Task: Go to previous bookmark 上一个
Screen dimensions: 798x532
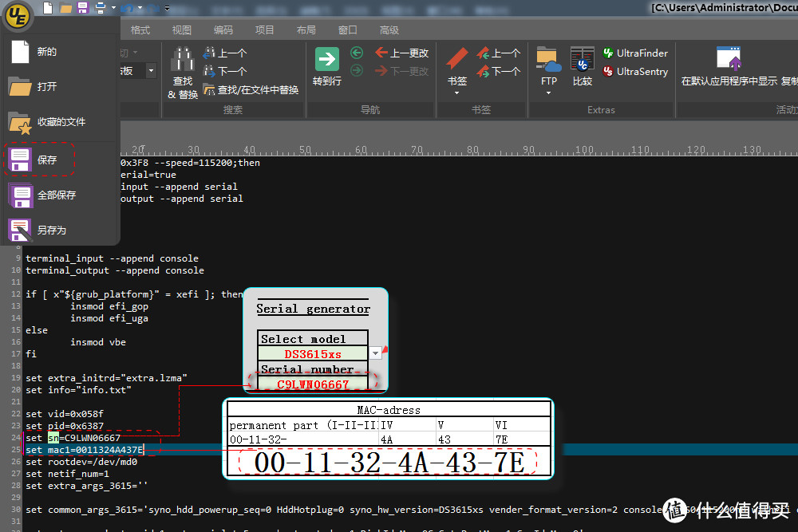Action: [499, 53]
